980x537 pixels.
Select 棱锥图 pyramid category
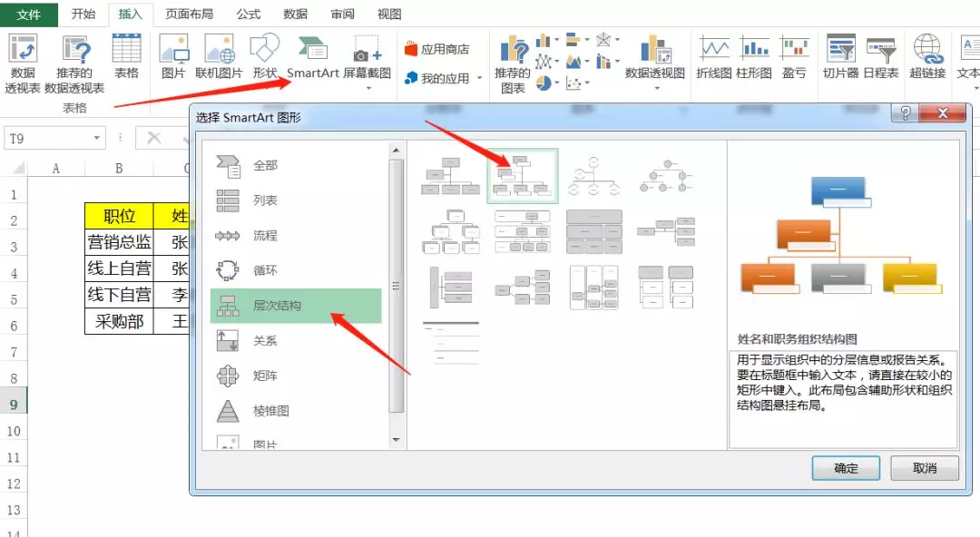(296, 411)
